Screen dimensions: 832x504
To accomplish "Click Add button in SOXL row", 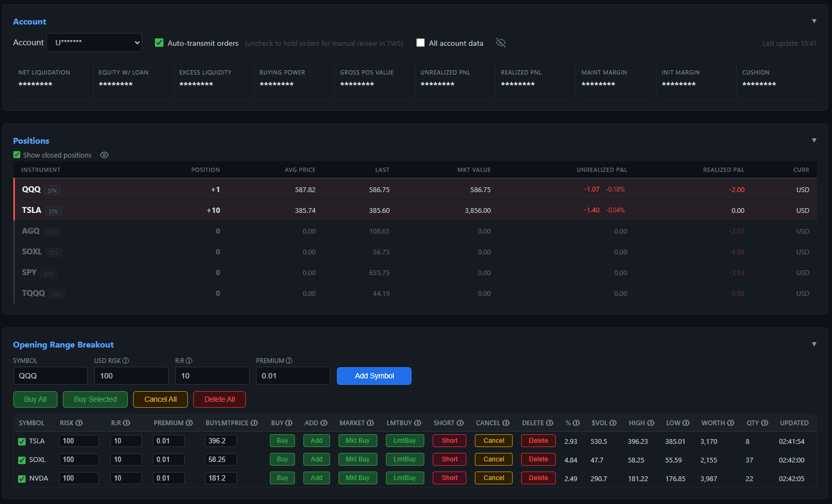I will pos(317,459).
